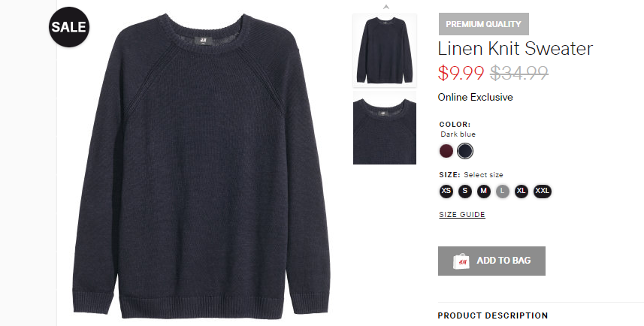Screen dimensions: 644x326
Task: View the neckline close-up thumbnail
Action: click(x=385, y=128)
